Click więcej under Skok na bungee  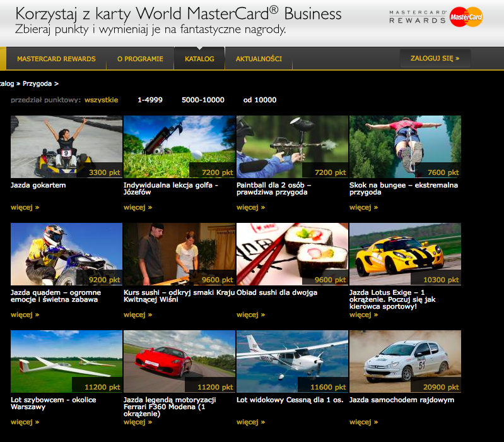(363, 208)
